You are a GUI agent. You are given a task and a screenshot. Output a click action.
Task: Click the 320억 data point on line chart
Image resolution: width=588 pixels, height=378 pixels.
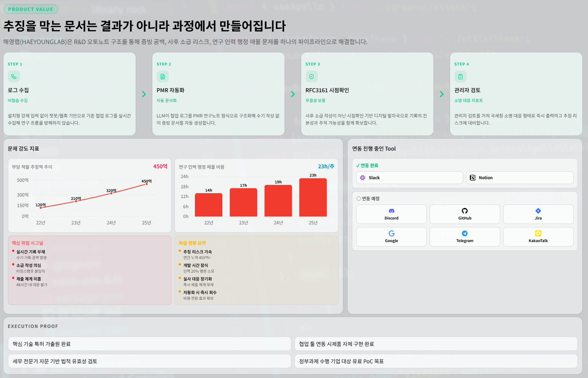(111, 193)
